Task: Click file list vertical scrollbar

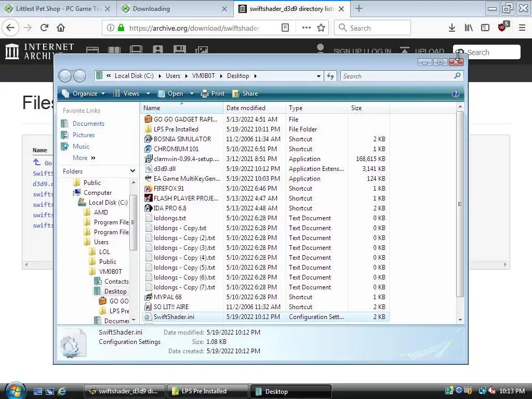Action: tap(460, 204)
